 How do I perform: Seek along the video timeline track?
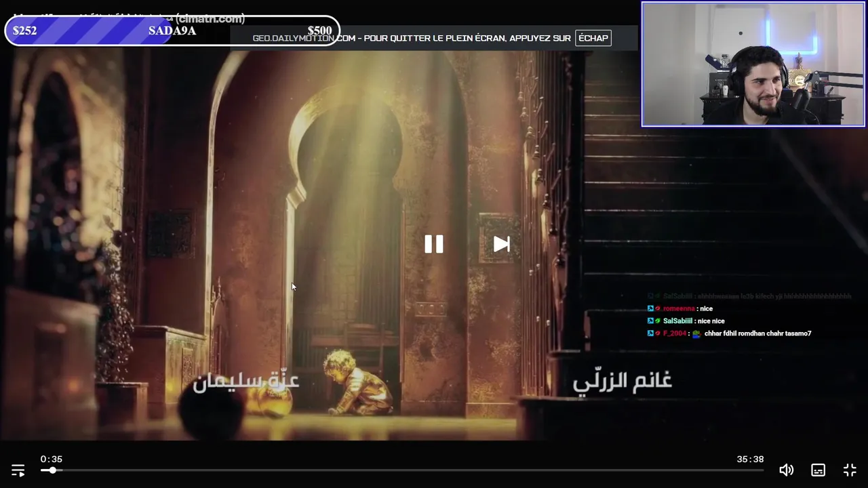click(x=402, y=470)
